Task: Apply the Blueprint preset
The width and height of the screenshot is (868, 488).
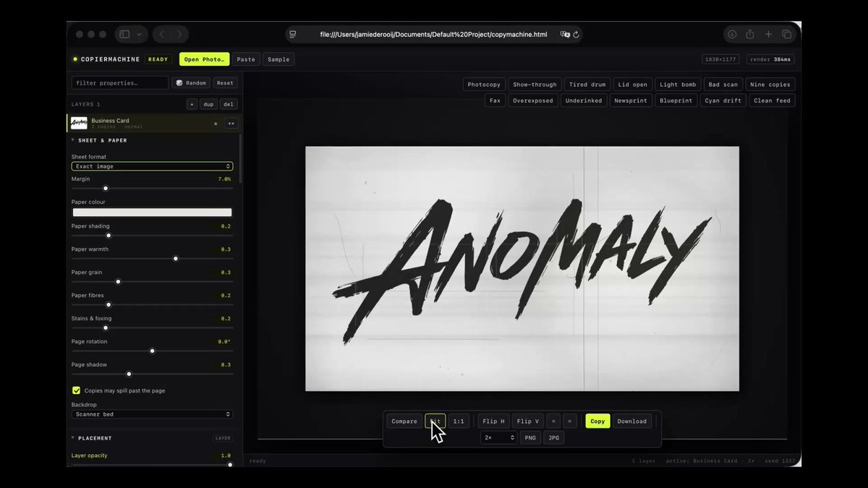Action: click(x=676, y=100)
